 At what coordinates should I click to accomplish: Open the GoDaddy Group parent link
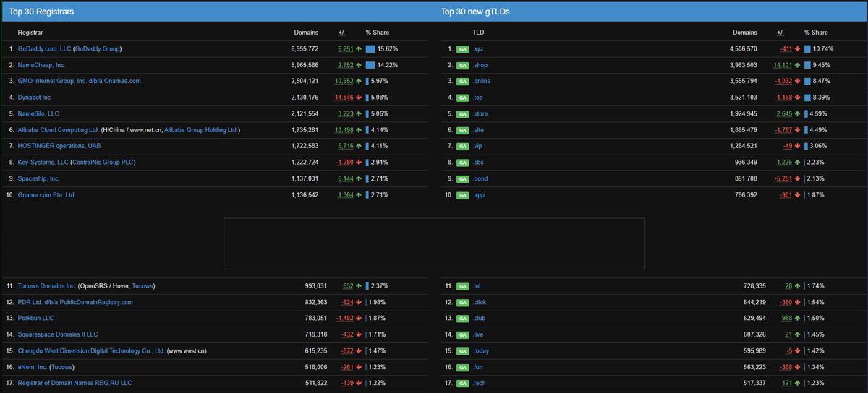pos(97,49)
